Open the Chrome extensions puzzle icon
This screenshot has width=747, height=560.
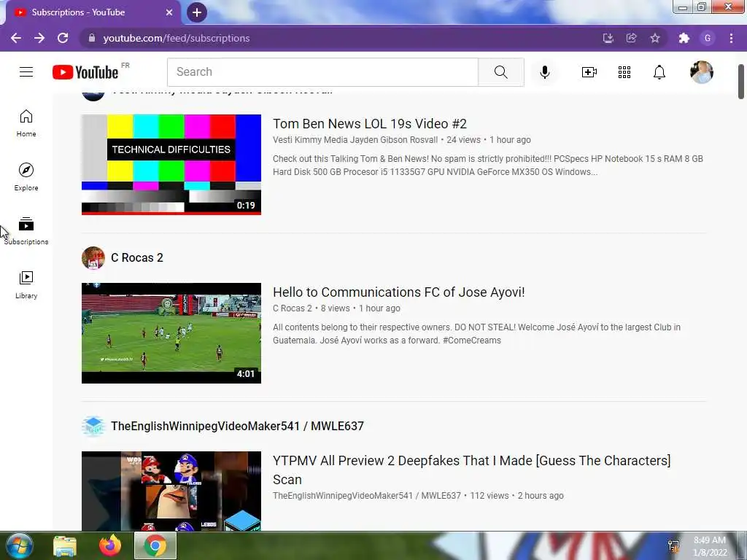tap(684, 38)
